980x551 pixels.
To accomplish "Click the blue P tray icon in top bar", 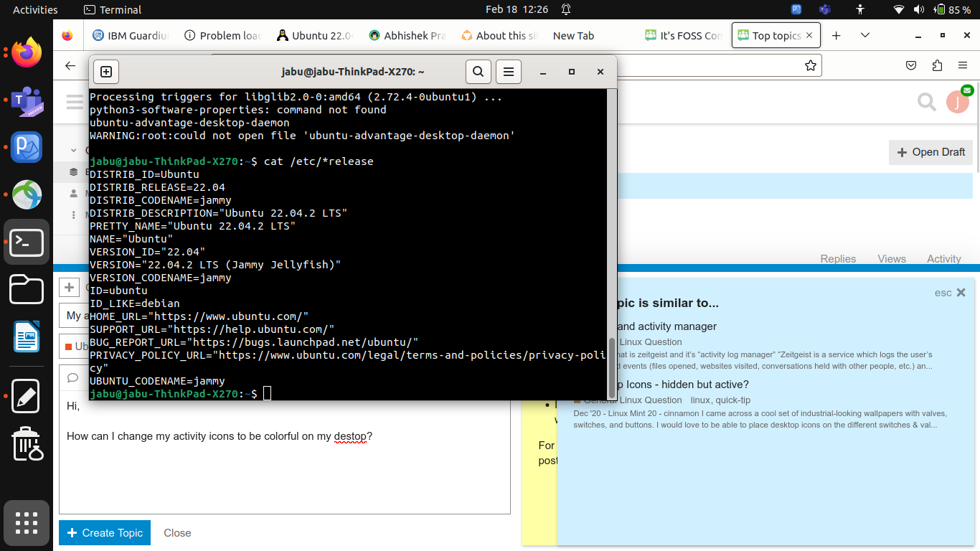I will tap(796, 9).
